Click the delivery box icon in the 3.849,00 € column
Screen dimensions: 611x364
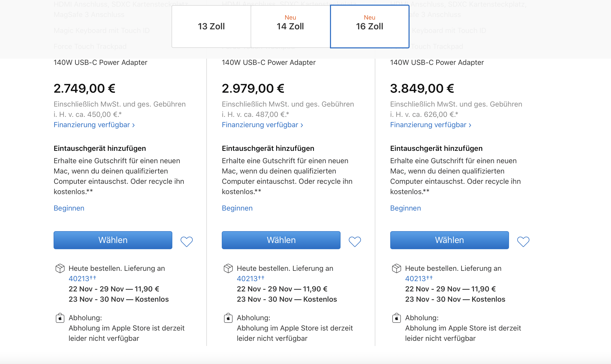(396, 268)
